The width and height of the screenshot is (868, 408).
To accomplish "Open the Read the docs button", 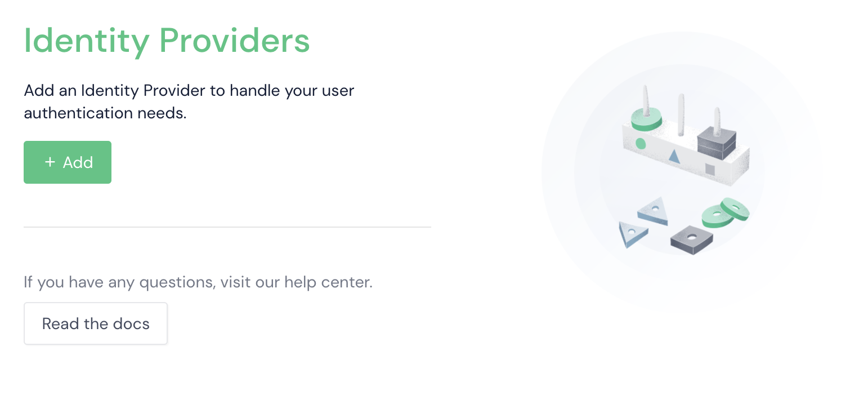I will click(96, 323).
